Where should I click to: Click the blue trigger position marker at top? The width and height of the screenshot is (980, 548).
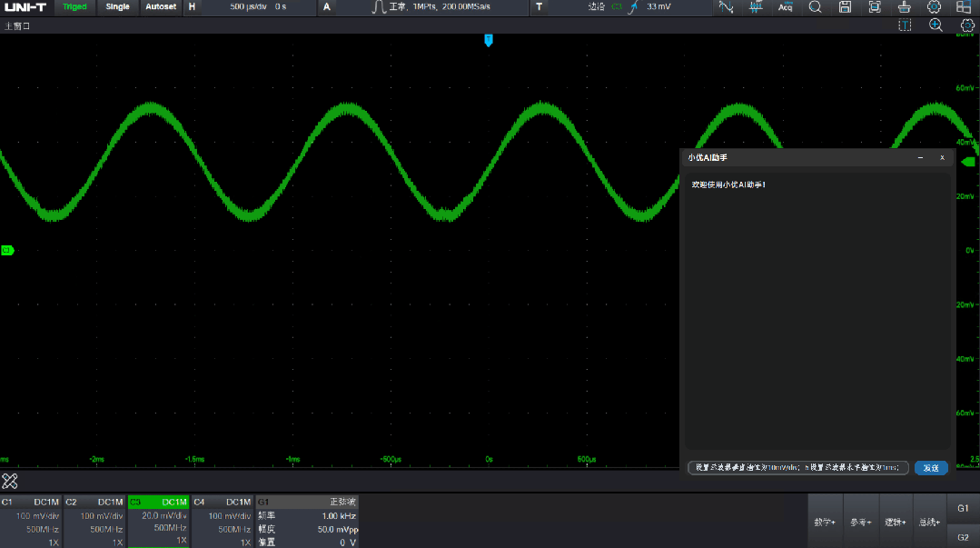point(489,40)
